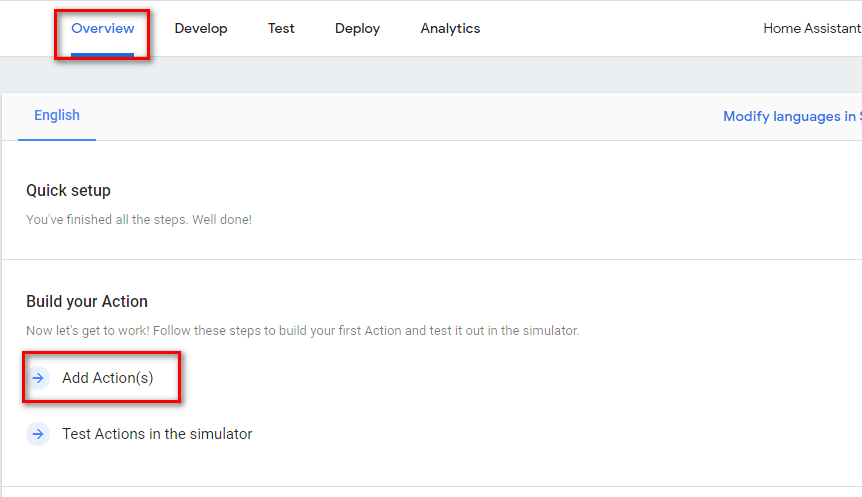Click the Build your Action heading
Screen dimensions: 862x497
[x=87, y=301]
